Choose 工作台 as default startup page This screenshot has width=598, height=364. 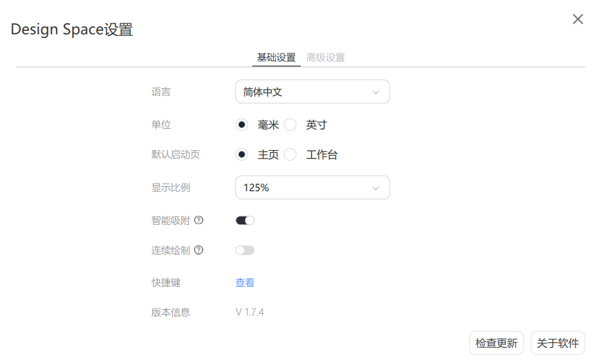[290, 155]
